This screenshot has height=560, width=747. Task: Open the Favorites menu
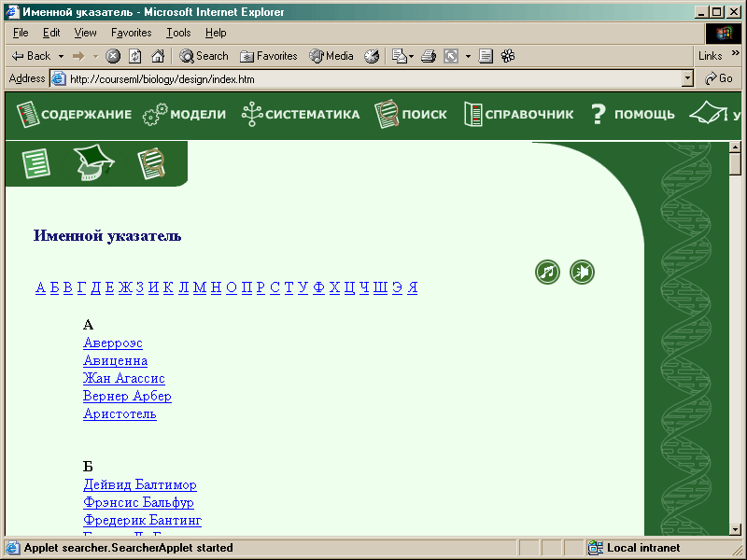click(x=131, y=33)
